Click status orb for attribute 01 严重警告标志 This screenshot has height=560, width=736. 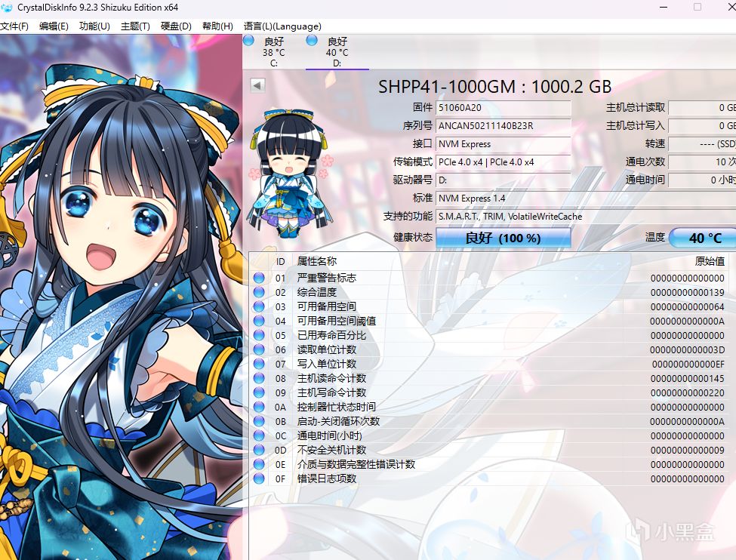coord(259,278)
